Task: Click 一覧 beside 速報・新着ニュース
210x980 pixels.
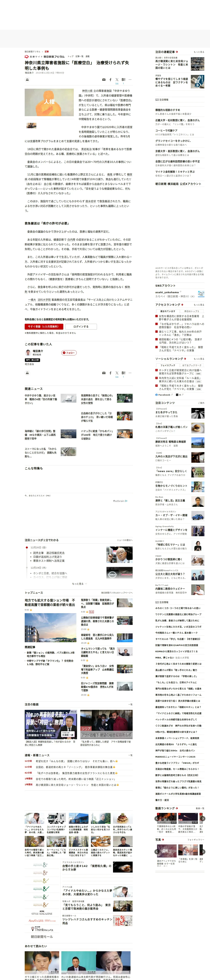Action: pyautogui.click(x=131, y=755)
